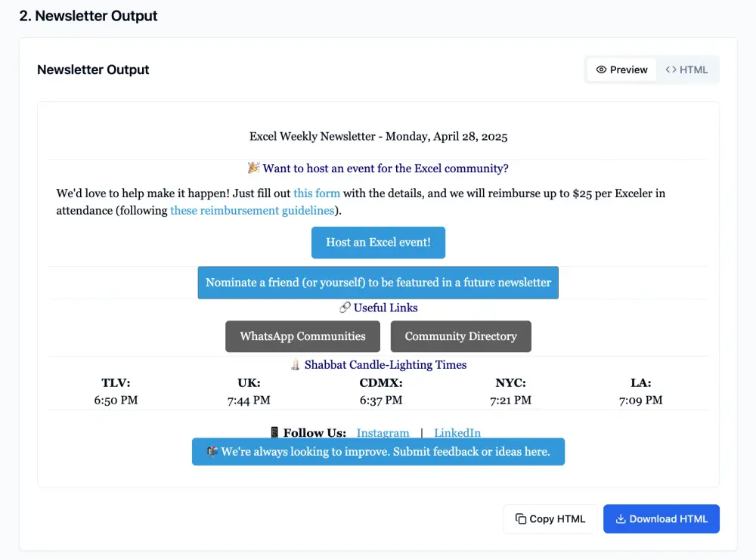756x560 pixels.
Task: Follow the LinkedIn link
Action: [457, 433]
